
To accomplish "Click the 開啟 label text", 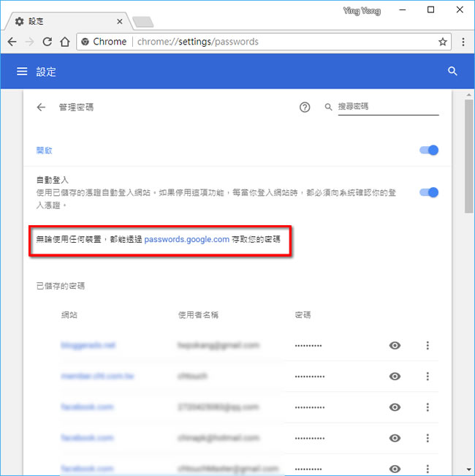I will [45, 151].
